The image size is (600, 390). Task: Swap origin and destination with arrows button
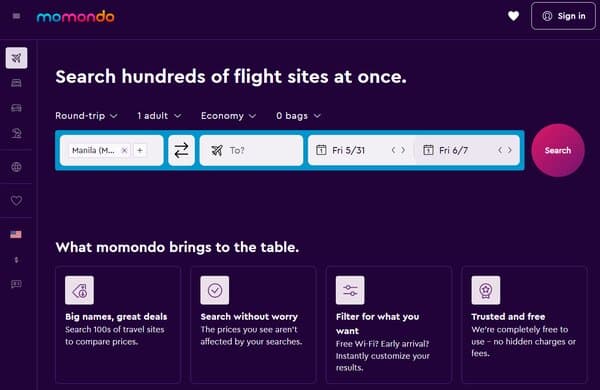(x=181, y=150)
